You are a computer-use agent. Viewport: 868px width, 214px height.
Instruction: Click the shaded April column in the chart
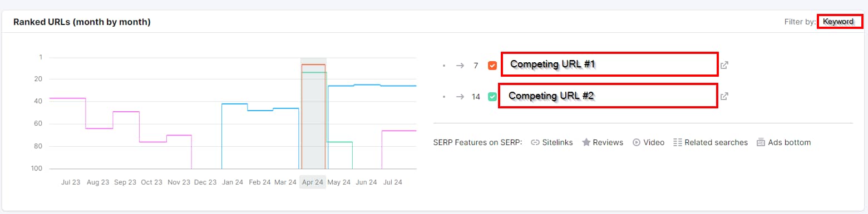(x=313, y=113)
